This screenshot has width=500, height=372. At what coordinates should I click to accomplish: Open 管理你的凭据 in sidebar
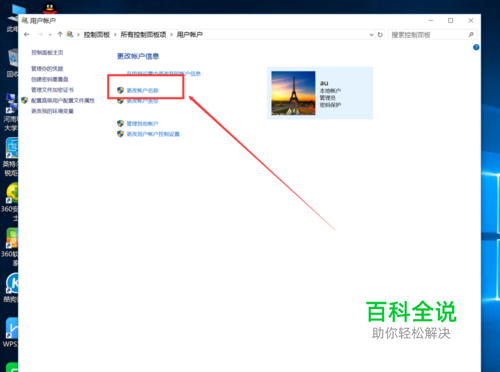pos(47,69)
